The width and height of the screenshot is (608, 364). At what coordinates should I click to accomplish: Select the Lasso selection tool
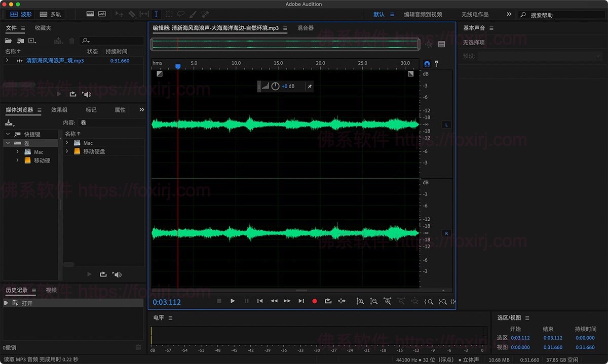click(x=181, y=14)
